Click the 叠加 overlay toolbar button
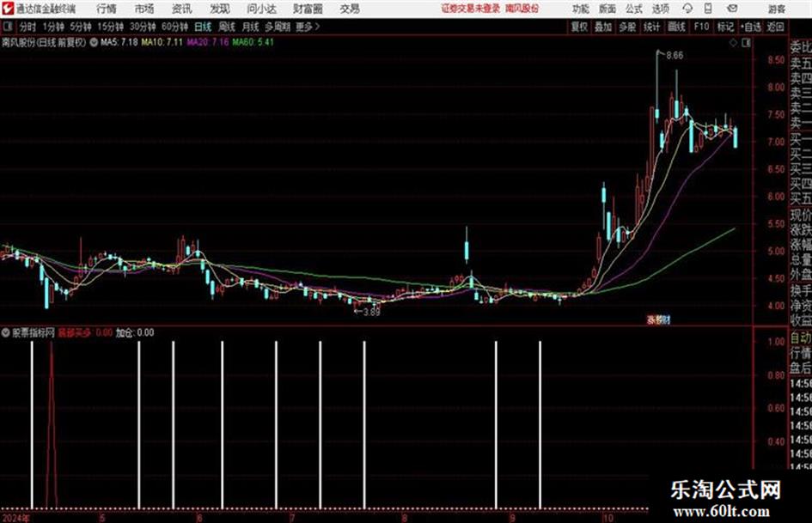This screenshot has height=523, width=812. pyautogui.click(x=603, y=27)
